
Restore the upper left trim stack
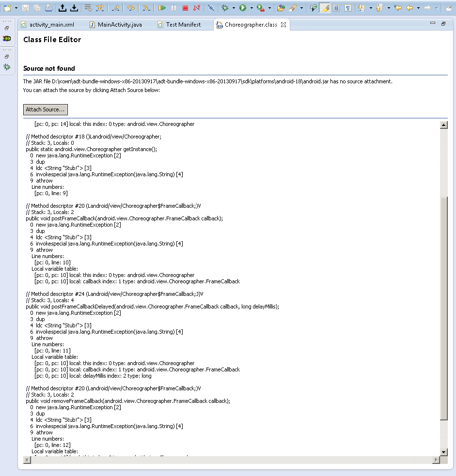pyautogui.click(x=7, y=28)
